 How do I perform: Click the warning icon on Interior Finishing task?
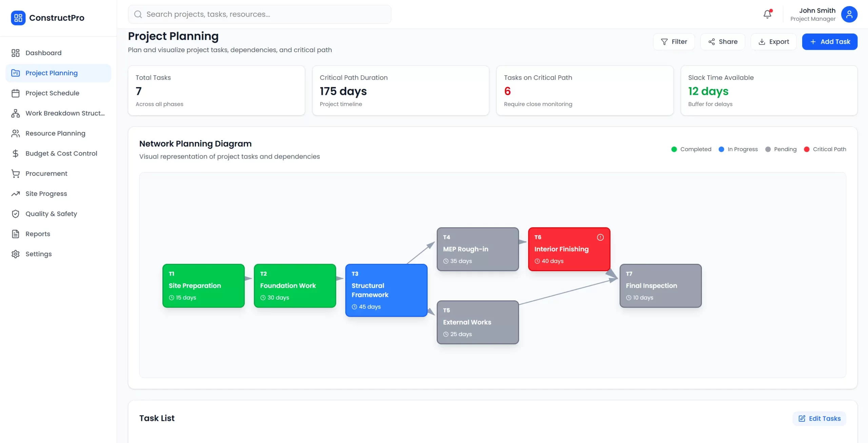point(600,237)
